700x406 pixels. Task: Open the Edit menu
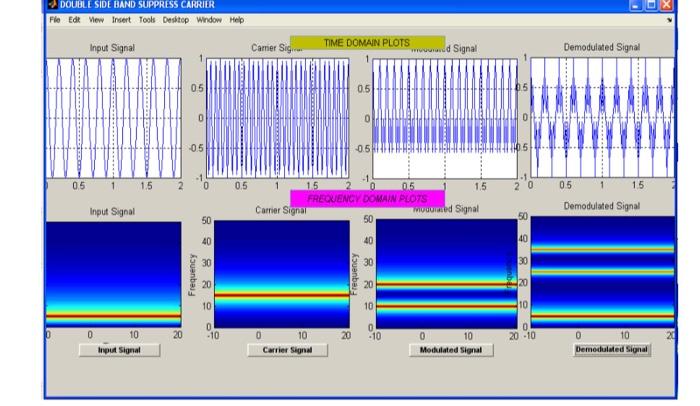point(74,20)
